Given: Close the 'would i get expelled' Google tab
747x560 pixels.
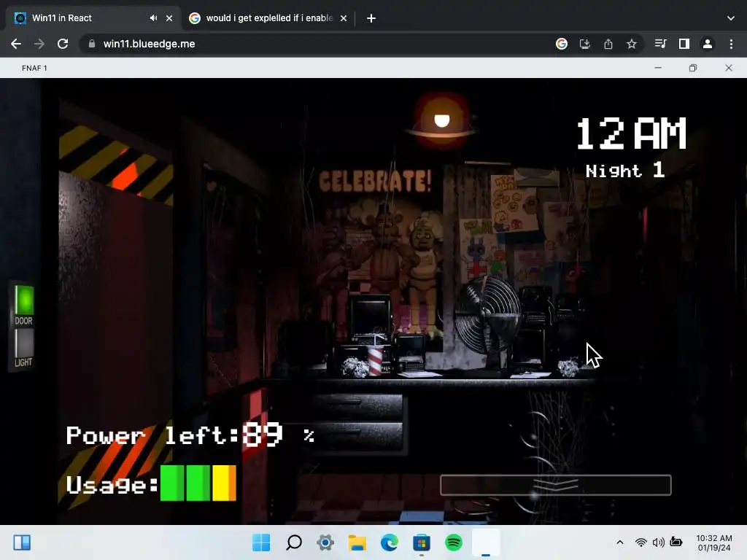Looking at the screenshot, I should (344, 18).
